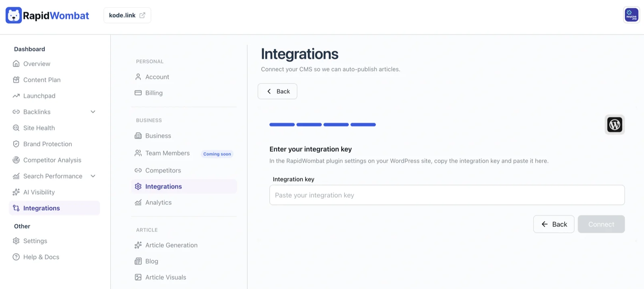Click the Site Health search icon
Image resolution: width=644 pixels, height=289 pixels.
tap(16, 128)
